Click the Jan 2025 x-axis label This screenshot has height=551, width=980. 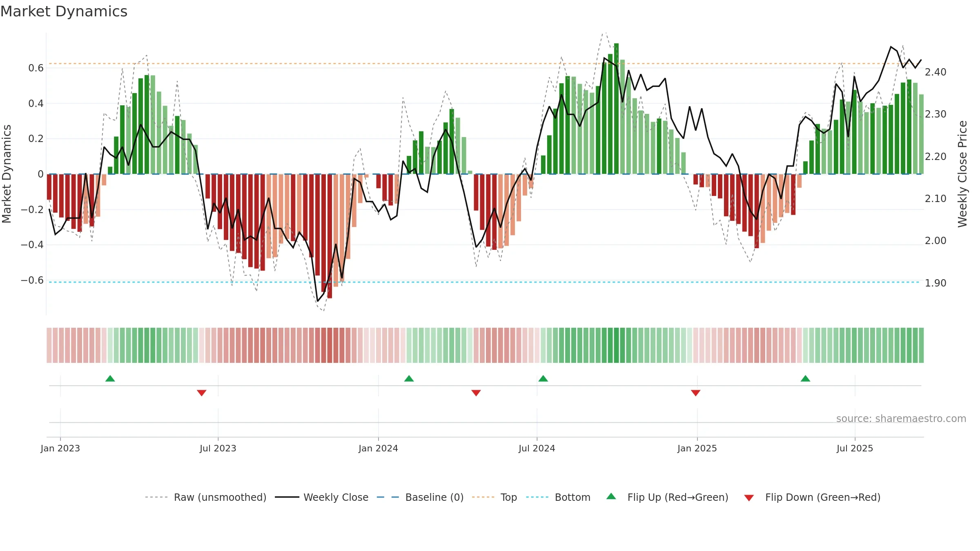tap(697, 448)
